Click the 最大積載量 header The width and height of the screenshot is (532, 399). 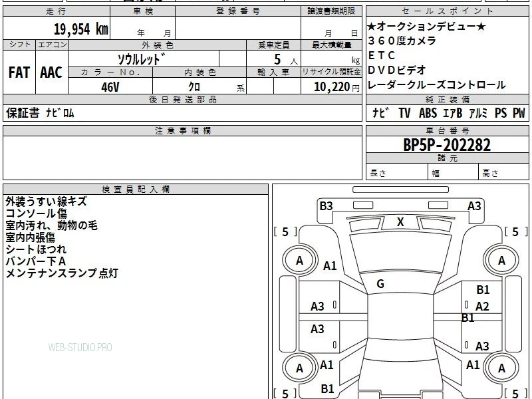click(331, 45)
